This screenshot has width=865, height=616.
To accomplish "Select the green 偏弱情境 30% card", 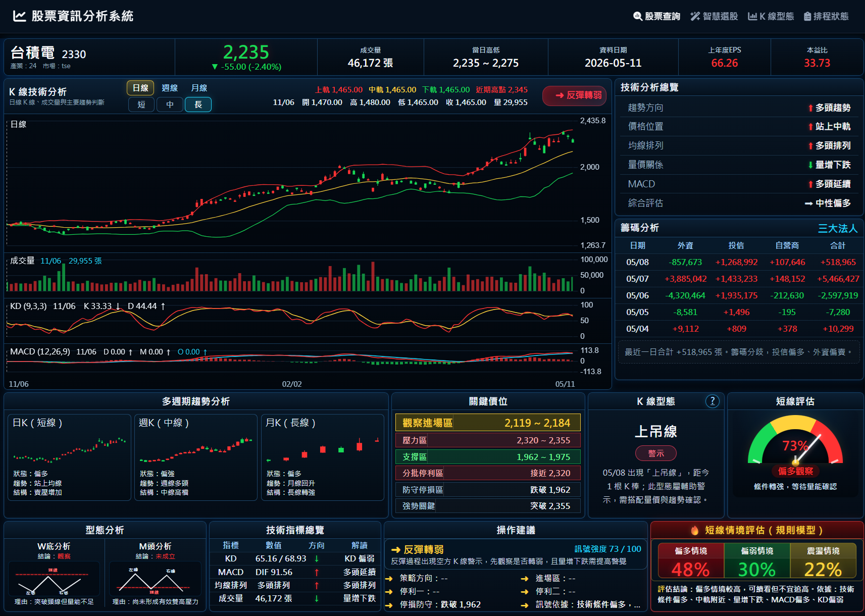I will [757, 560].
